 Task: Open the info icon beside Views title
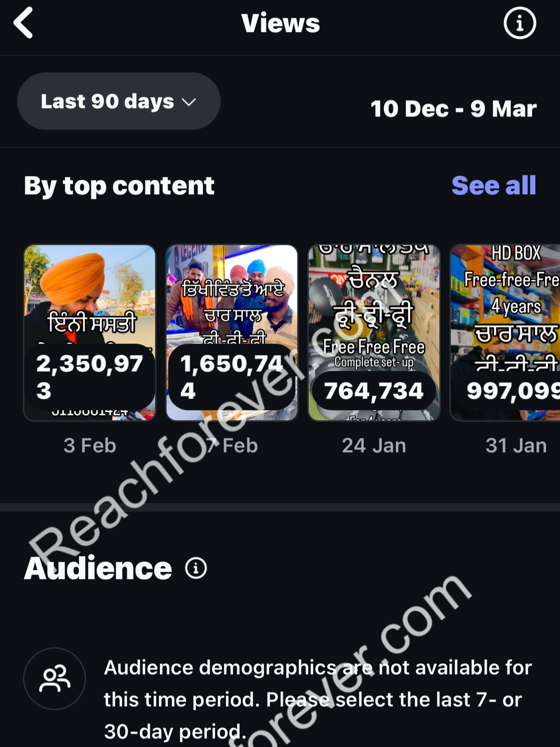coord(519,23)
